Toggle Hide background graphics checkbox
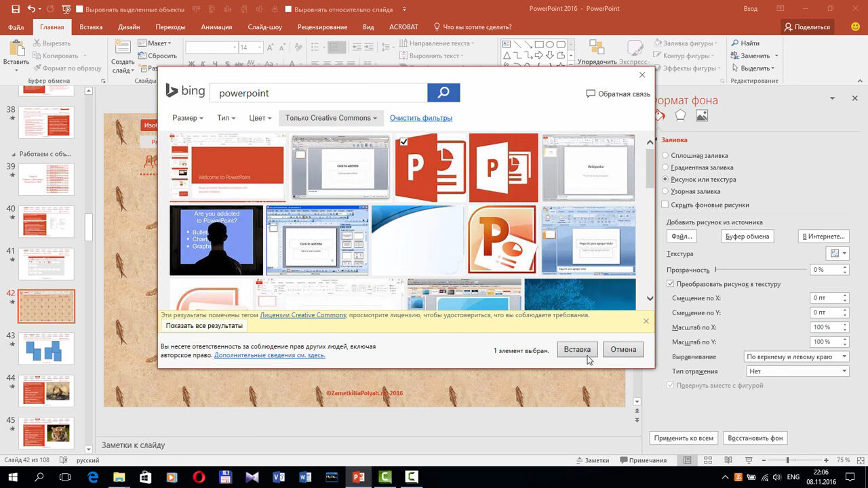Viewport: 868px width, 488px height. tap(665, 204)
